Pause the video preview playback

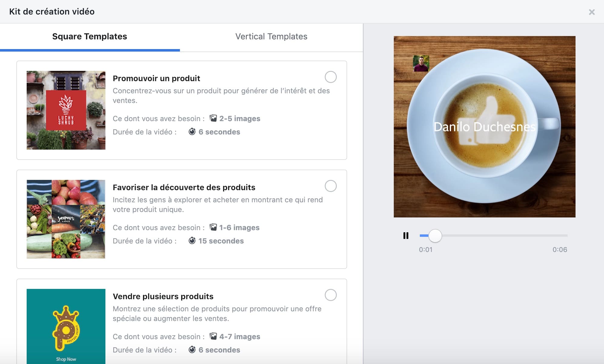(x=406, y=236)
